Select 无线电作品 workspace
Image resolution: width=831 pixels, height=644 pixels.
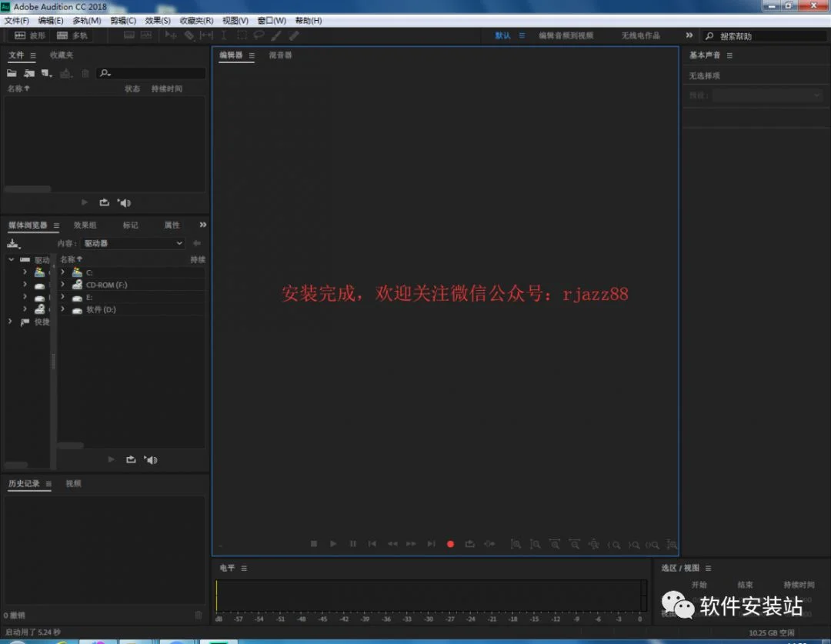(640, 35)
